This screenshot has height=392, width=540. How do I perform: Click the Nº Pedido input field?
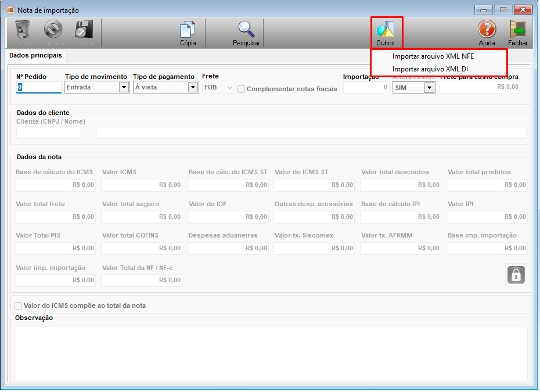39,87
